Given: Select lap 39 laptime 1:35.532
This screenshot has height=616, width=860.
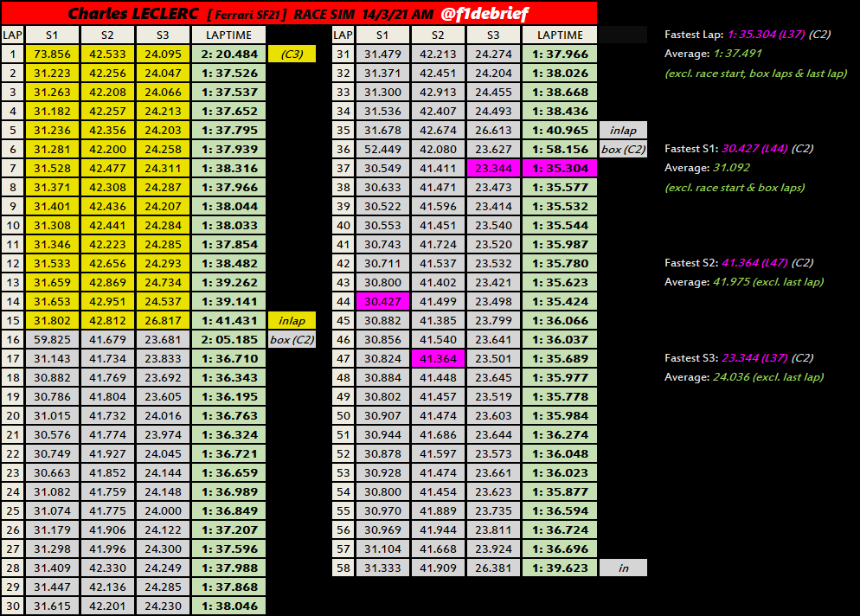Looking at the screenshot, I should 560,206.
